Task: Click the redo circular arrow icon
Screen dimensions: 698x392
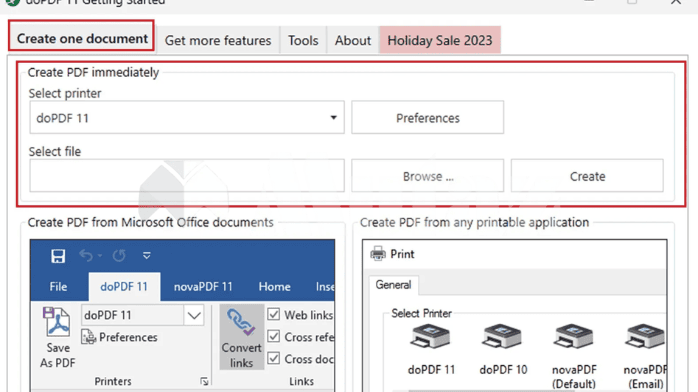Action: click(119, 255)
